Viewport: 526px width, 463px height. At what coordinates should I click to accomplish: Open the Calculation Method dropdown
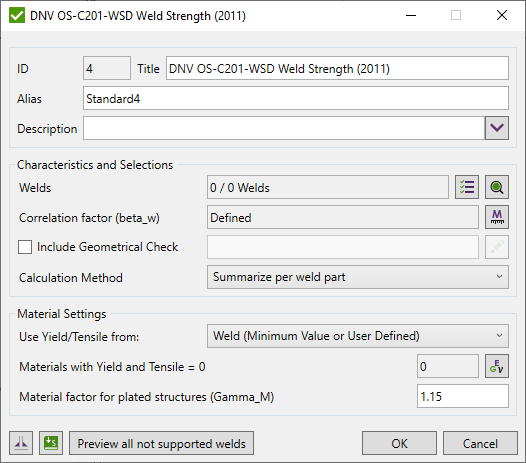tap(358, 277)
